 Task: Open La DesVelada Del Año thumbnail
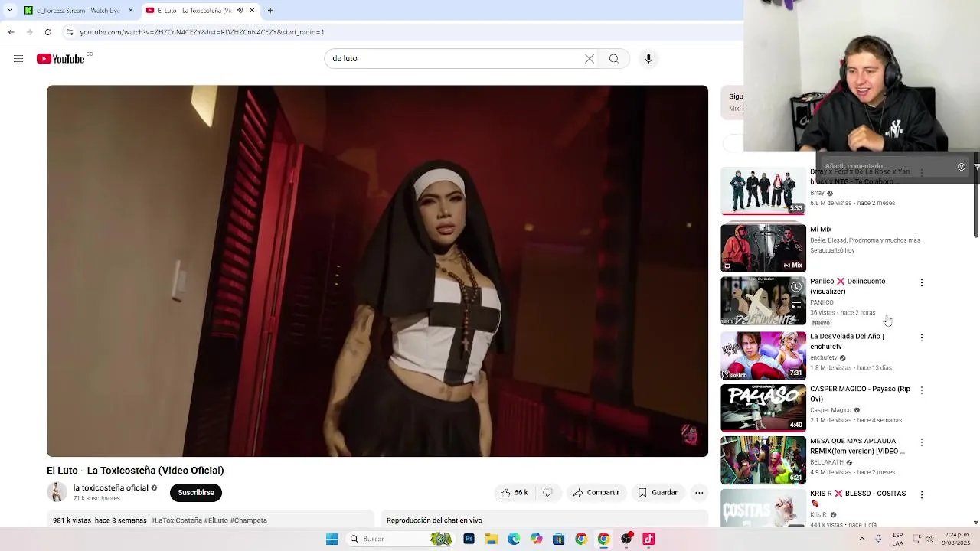click(x=763, y=355)
